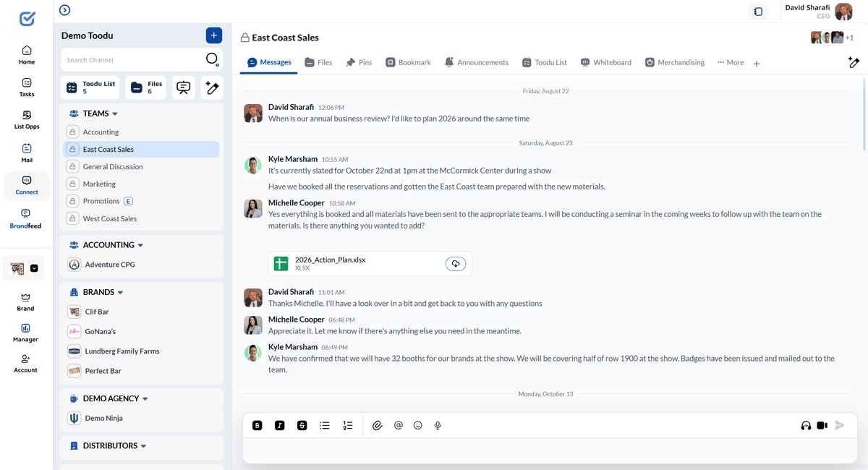Download the 2026_Action_Plan.xlsx file
This screenshot has width=868, height=470.
pos(456,263)
